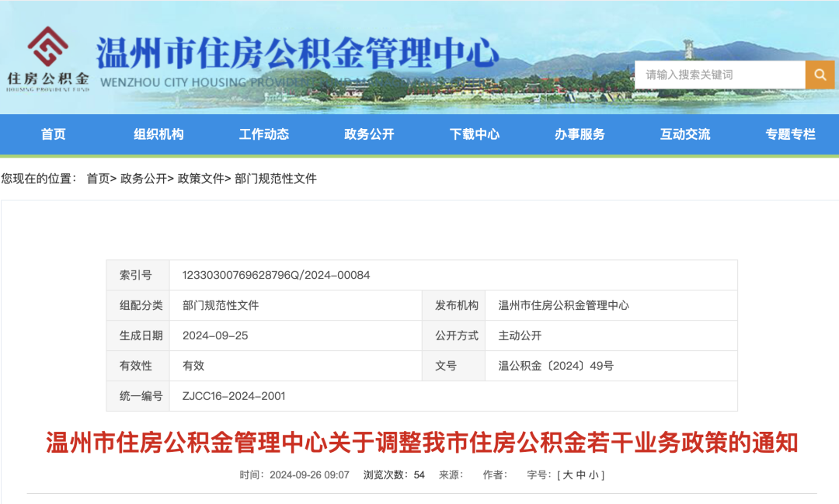Open the 办事服务 navigation item
Screen dimensions: 839x504
click(580, 134)
